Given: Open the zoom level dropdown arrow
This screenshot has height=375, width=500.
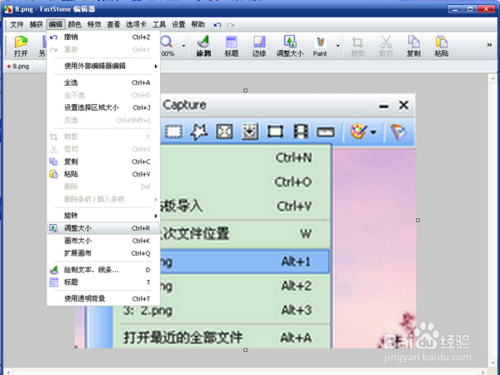Looking at the screenshot, I should coord(184,46).
